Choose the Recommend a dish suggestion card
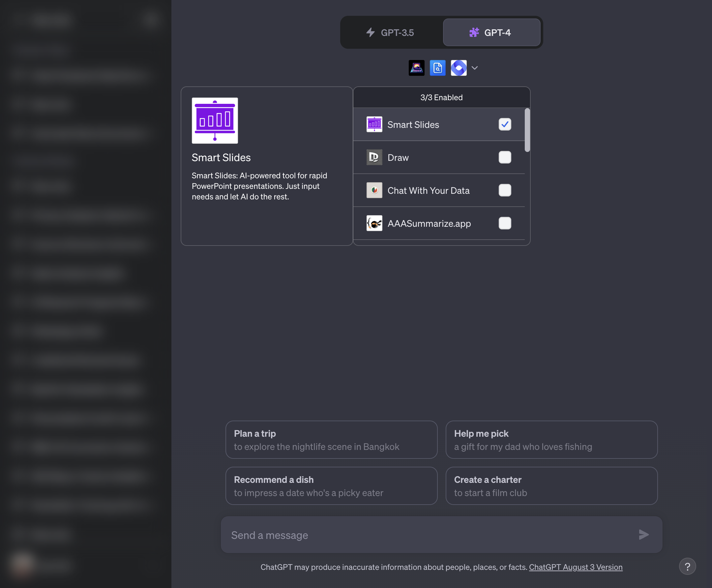This screenshot has width=712, height=588. coord(331,486)
